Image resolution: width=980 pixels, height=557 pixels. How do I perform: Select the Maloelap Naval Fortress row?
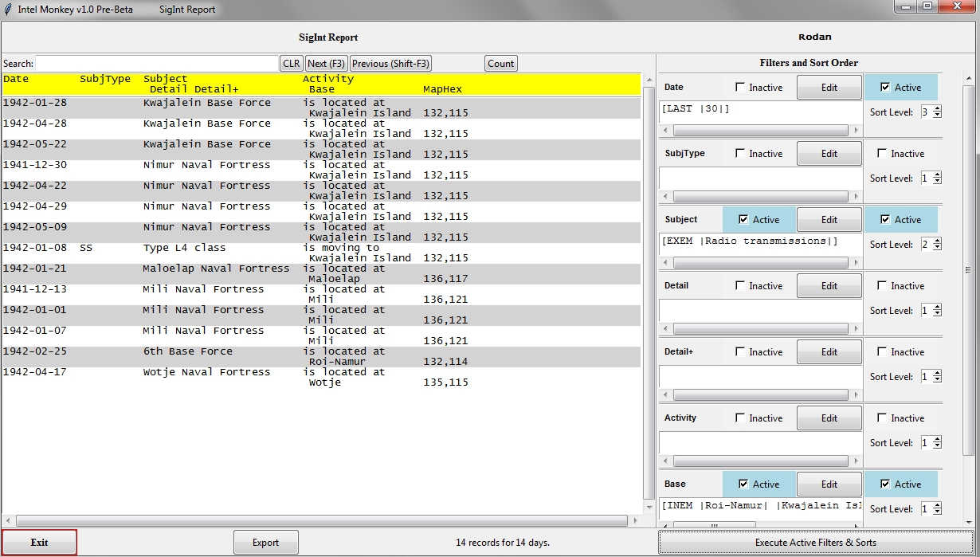click(x=322, y=273)
